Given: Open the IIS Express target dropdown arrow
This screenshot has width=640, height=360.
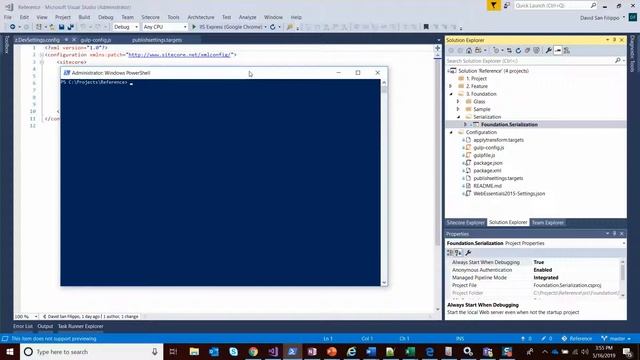Looking at the screenshot, I should point(265,27).
